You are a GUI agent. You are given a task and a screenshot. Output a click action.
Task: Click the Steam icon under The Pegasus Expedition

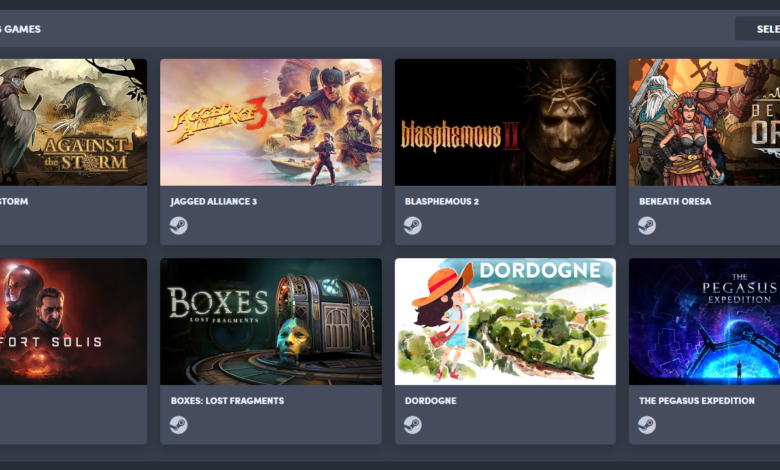[647, 425]
